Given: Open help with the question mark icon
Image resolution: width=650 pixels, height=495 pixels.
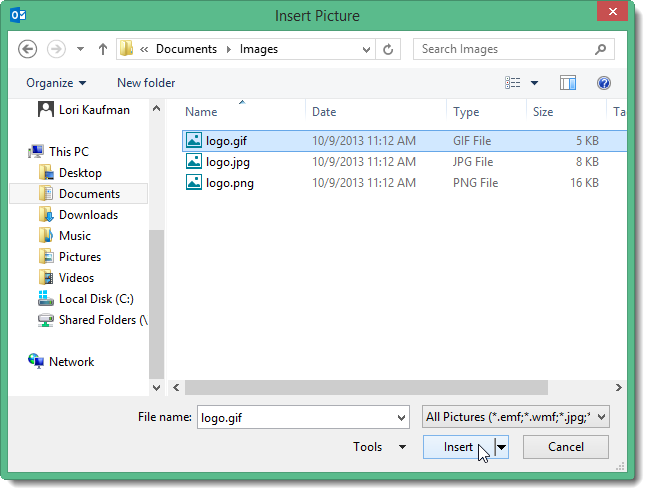Looking at the screenshot, I should [x=604, y=83].
